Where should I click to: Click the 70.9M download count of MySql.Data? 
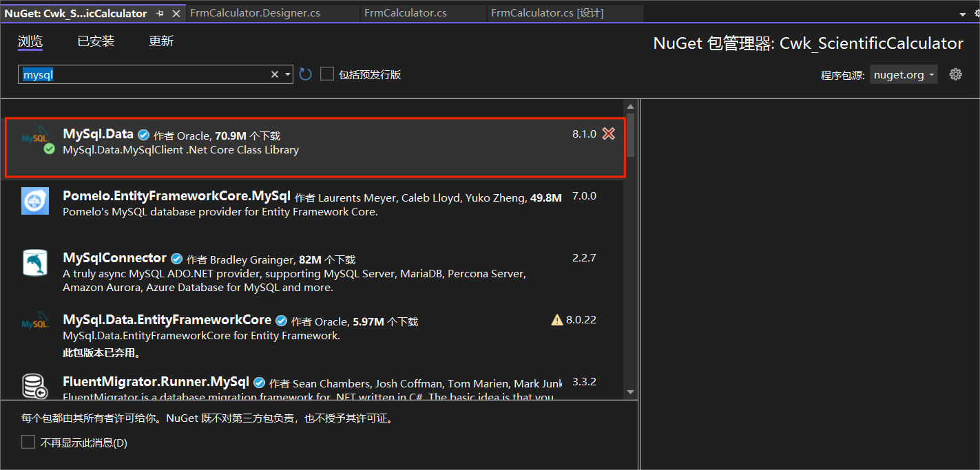tap(231, 136)
